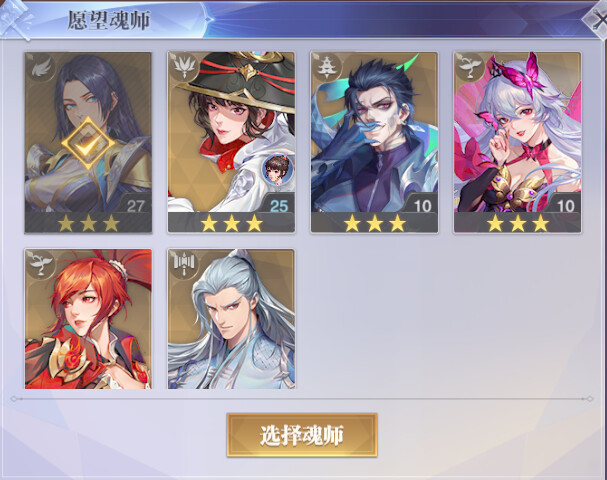The height and width of the screenshot is (480, 607).
Task: Click the lotus icon on straw-hat hero card
Action: coord(184,68)
